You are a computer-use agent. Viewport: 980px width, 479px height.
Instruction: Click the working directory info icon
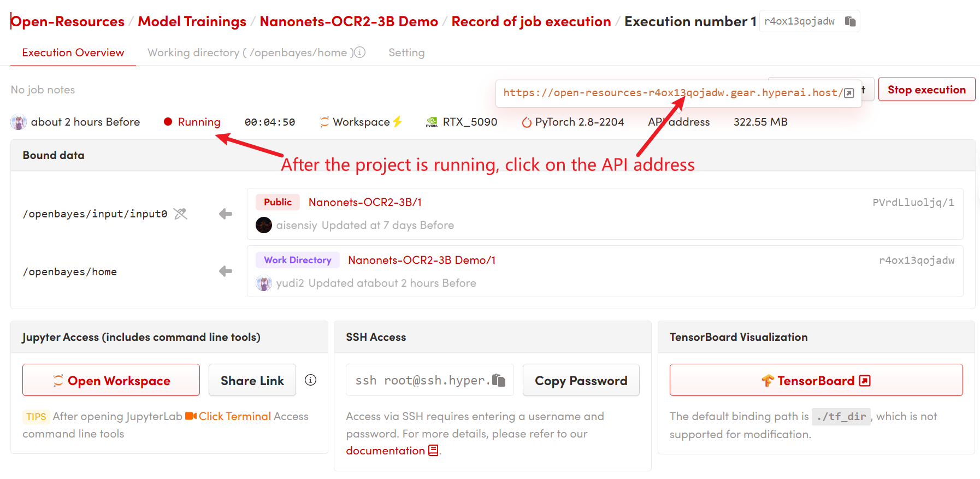tap(359, 52)
